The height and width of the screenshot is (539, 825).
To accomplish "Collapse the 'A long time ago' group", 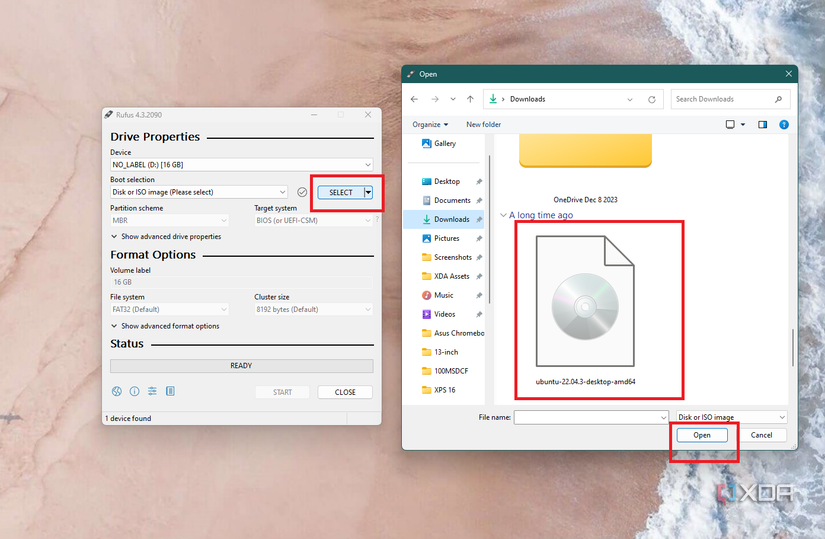I will pyautogui.click(x=503, y=215).
